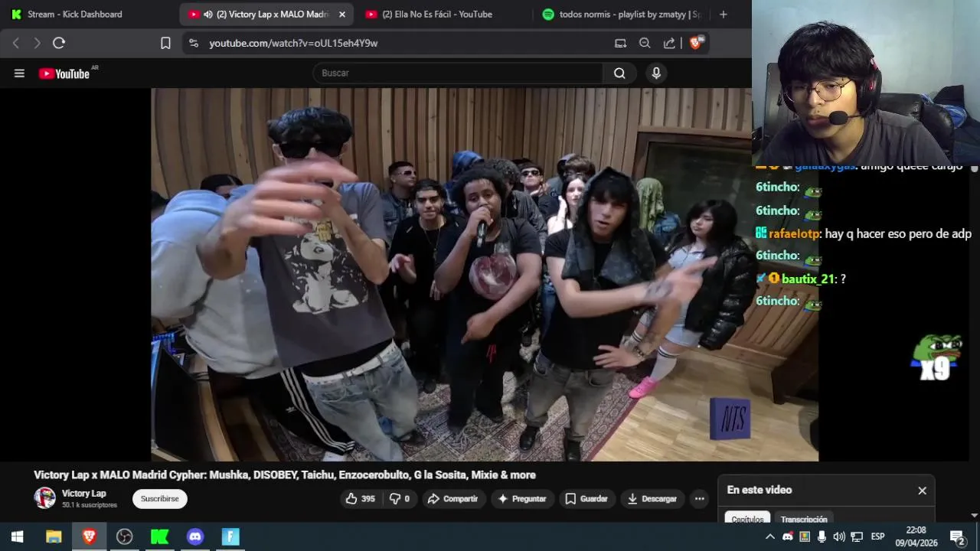Click the Preguntar button
Viewport: 980px width, 551px height.
click(x=522, y=499)
